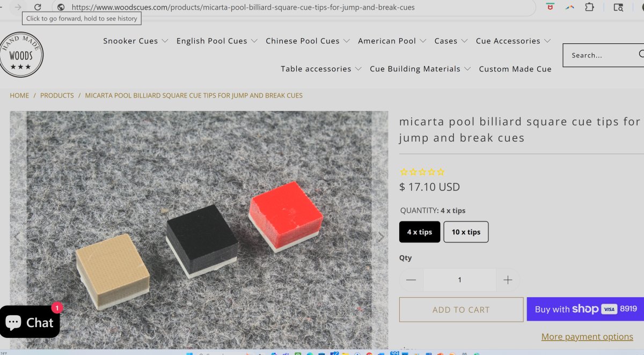Open the American Pool menu

(392, 41)
